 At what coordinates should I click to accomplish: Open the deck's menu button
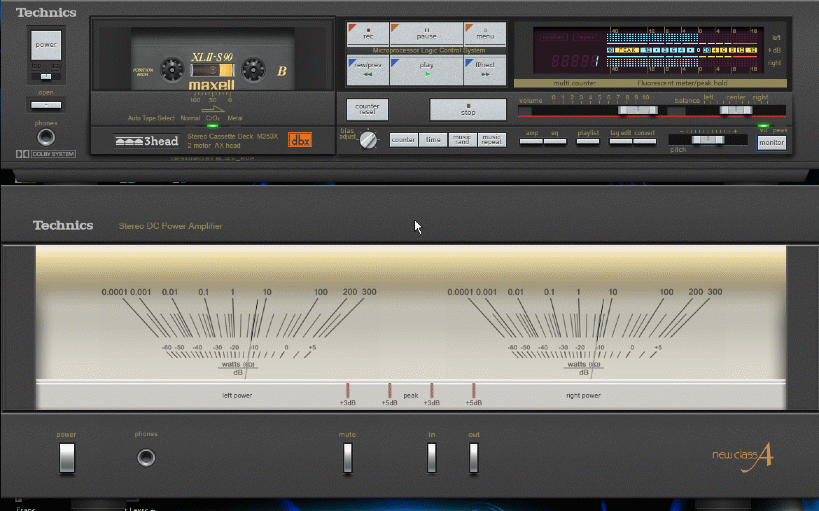click(x=485, y=33)
